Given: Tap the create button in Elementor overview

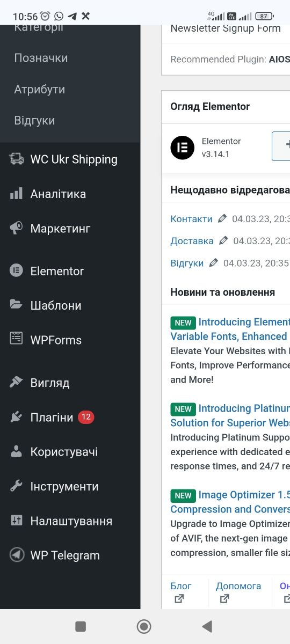Looking at the screenshot, I should (281, 145).
